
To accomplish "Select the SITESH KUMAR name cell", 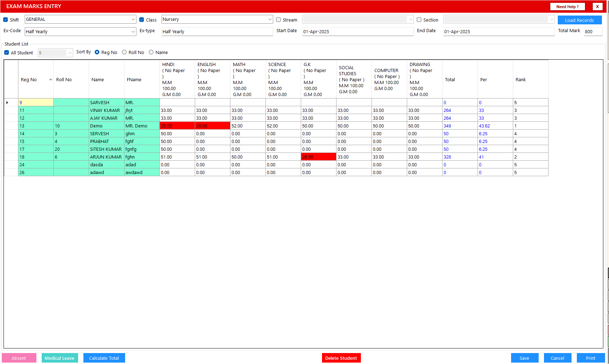I will (106, 149).
